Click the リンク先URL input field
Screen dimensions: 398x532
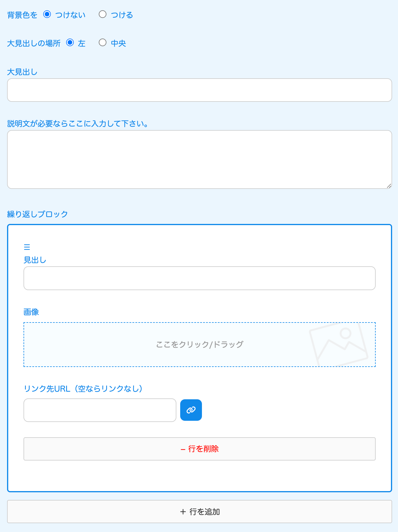tap(100, 410)
